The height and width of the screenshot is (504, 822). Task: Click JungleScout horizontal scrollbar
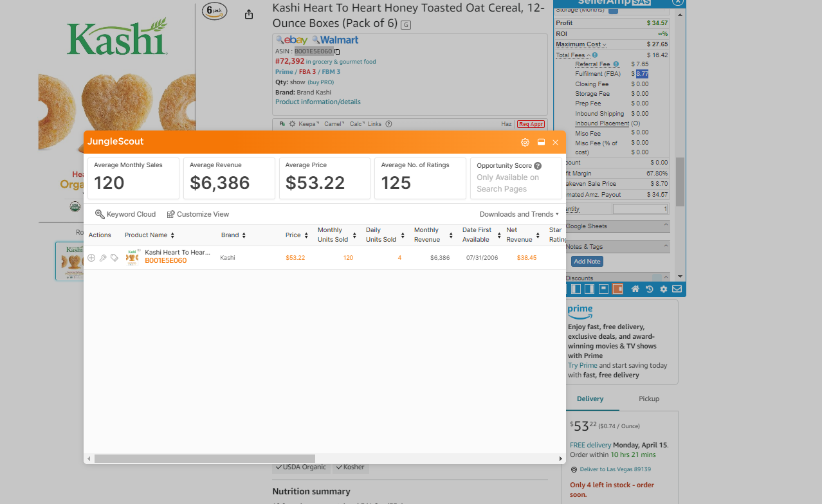205,458
